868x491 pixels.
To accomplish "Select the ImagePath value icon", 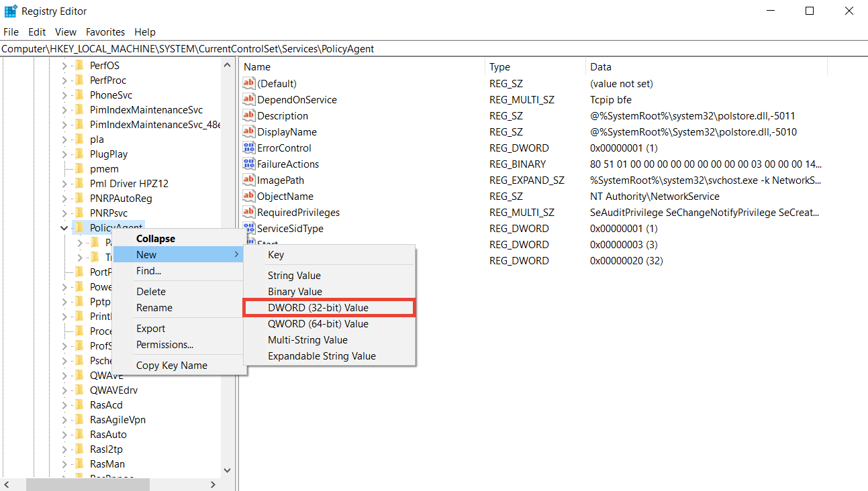I will tap(249, 180).
